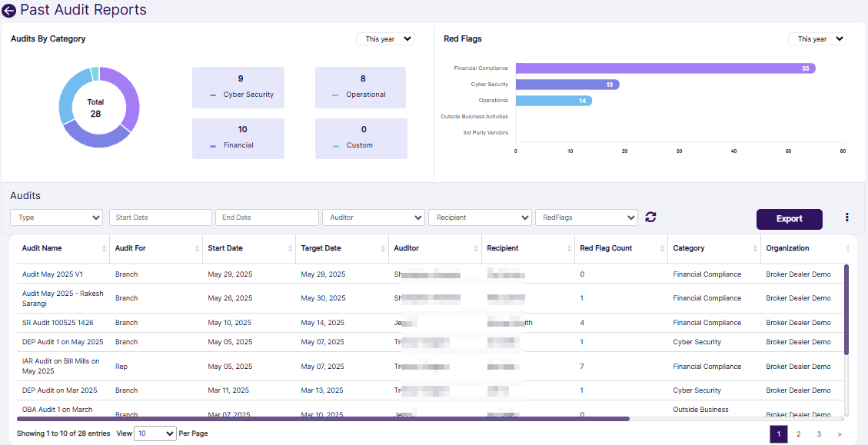
Task: Switch to page 2 of the audits table
Action: click(x=798, y=433)
